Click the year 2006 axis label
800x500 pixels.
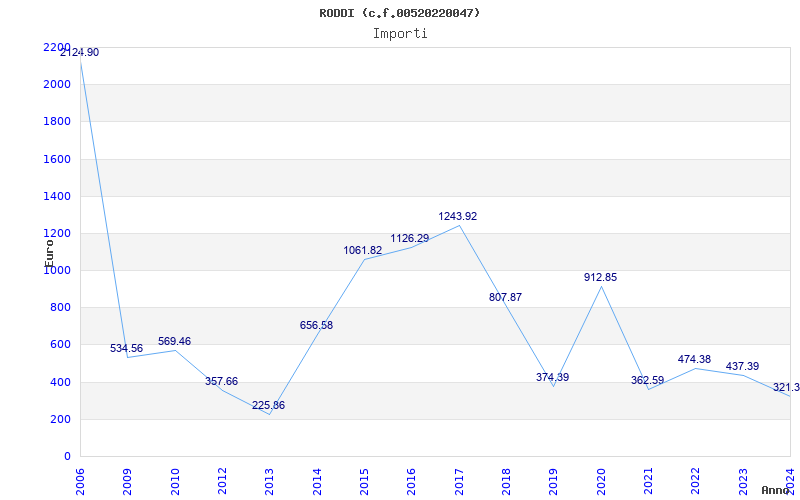pyautogui.click(x=80, y=482)
